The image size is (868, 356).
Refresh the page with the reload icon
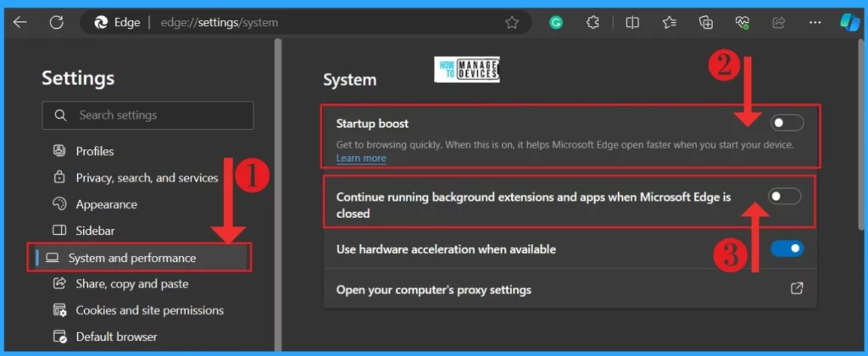click(57, 23)
